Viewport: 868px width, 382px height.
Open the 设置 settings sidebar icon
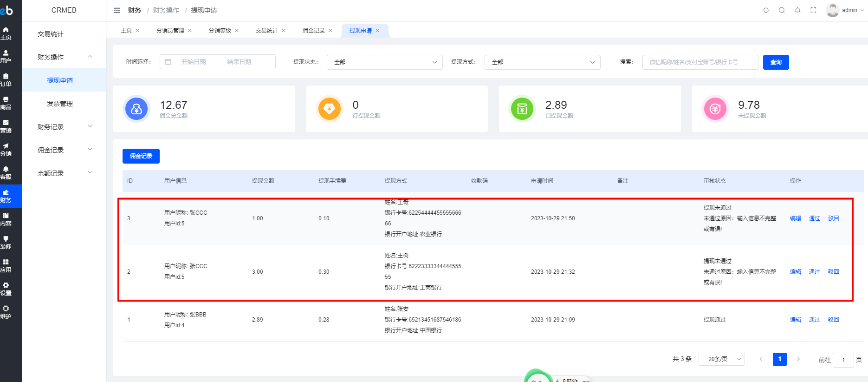6,289
